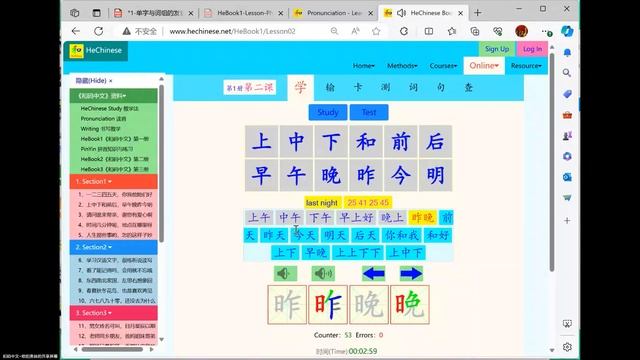
Task: Select the word 早上好
Action: [356, 218]
